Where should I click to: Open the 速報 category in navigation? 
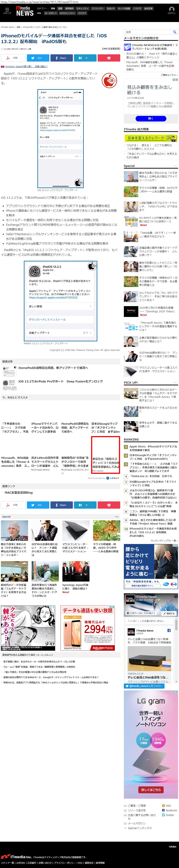pyautogui.click(x=53, y=8)
